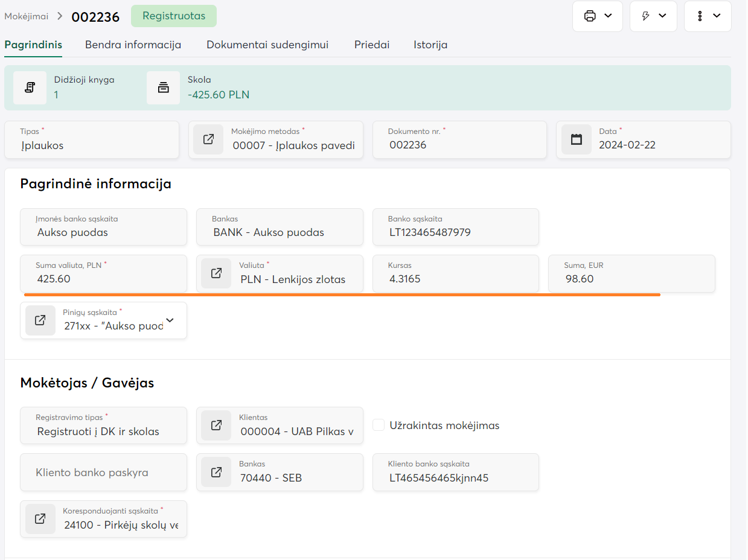Viewport: 748px width, 560px height.
Task: Open the print options button
Action: click(597, 16)
